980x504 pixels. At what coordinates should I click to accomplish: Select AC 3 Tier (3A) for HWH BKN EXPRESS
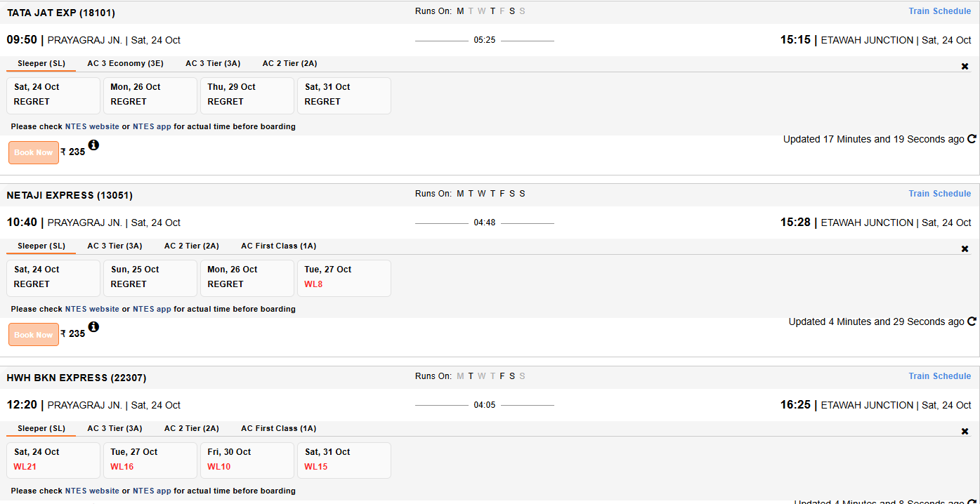tap(115, 429)
